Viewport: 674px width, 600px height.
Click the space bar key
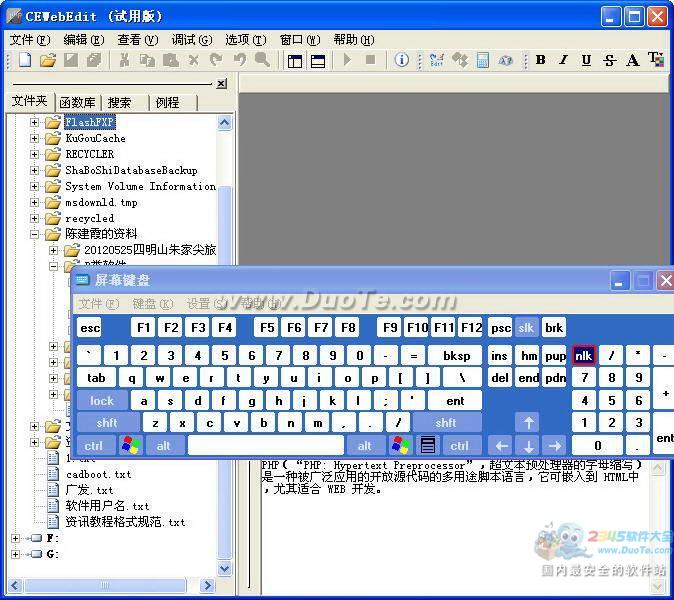266,445
